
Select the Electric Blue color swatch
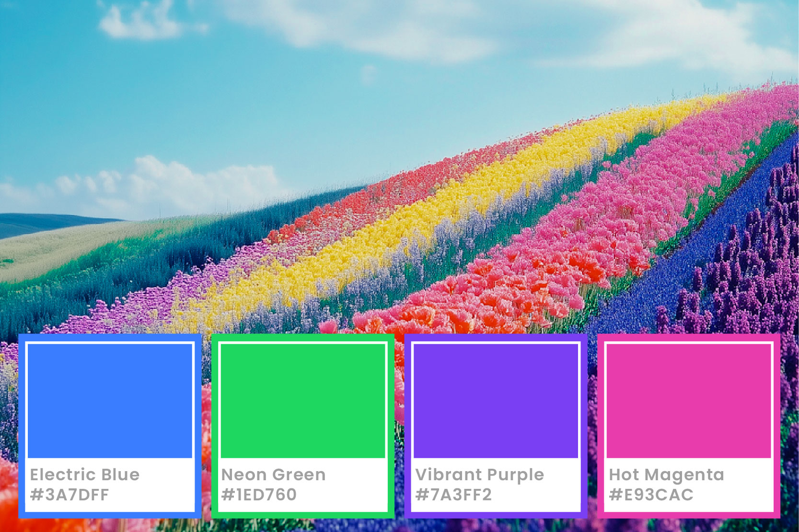110,401
